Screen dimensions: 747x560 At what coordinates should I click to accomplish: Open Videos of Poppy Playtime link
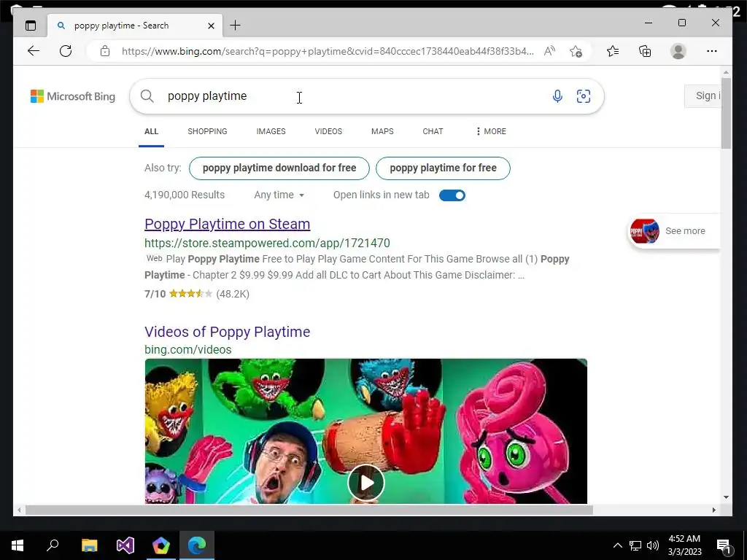point(228,332)
